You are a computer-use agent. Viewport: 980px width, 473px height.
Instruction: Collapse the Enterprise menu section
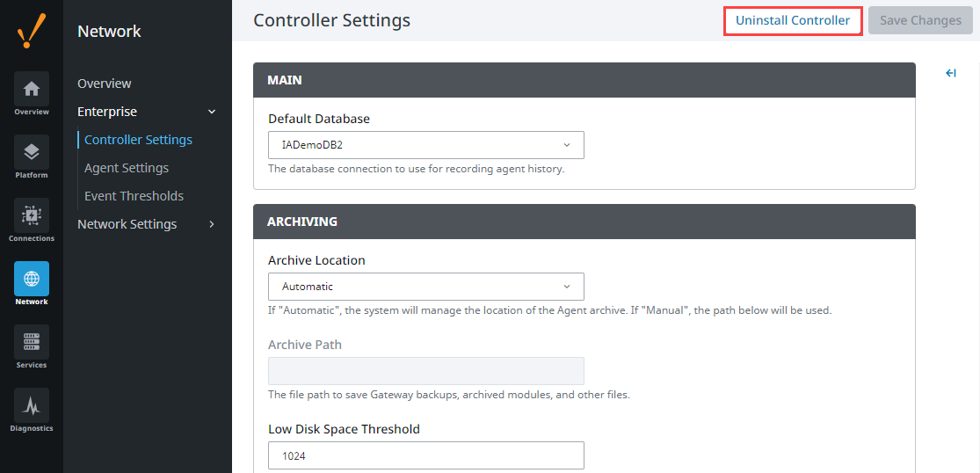point(212,112)
